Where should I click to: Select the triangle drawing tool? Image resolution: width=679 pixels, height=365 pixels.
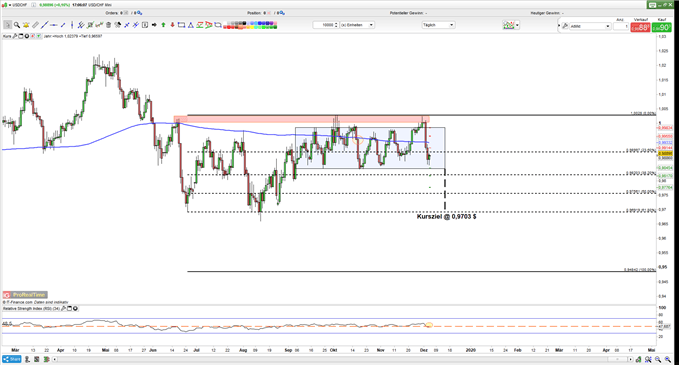[x=191, y=25]
